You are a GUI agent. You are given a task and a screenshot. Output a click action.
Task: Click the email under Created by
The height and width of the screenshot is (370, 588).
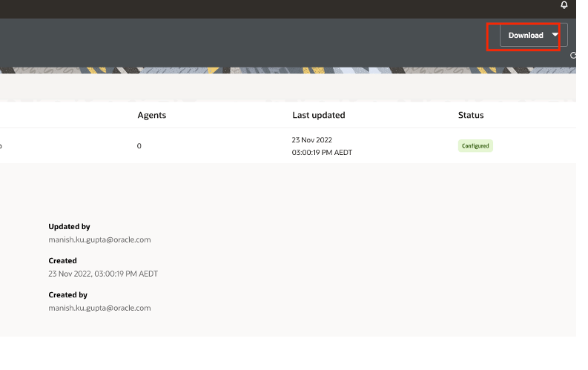(99, 308)
